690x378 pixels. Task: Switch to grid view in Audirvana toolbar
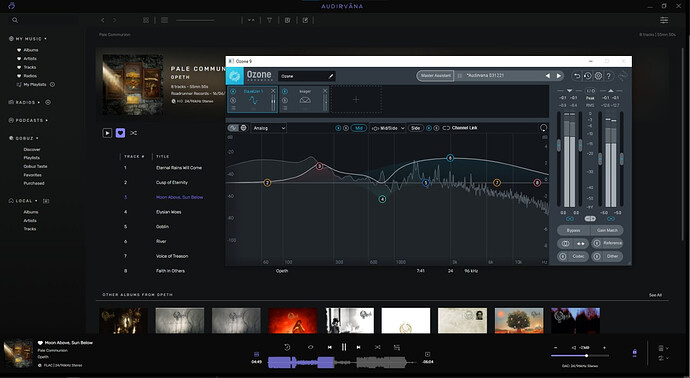146,20
